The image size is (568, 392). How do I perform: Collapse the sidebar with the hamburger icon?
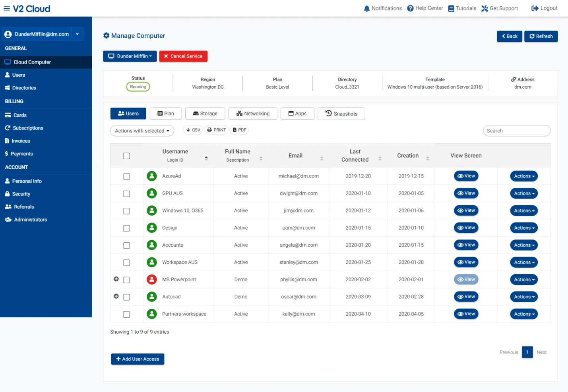(7, 9)
